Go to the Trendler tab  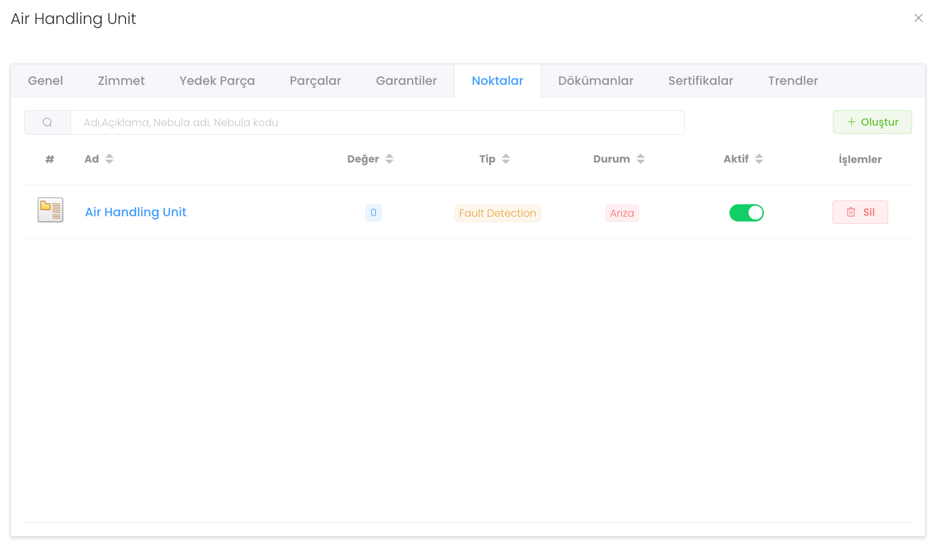(x=793, y=81)
